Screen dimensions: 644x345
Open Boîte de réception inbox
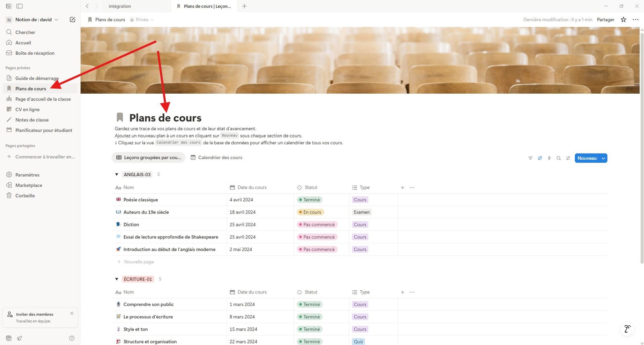coord(40,53)
